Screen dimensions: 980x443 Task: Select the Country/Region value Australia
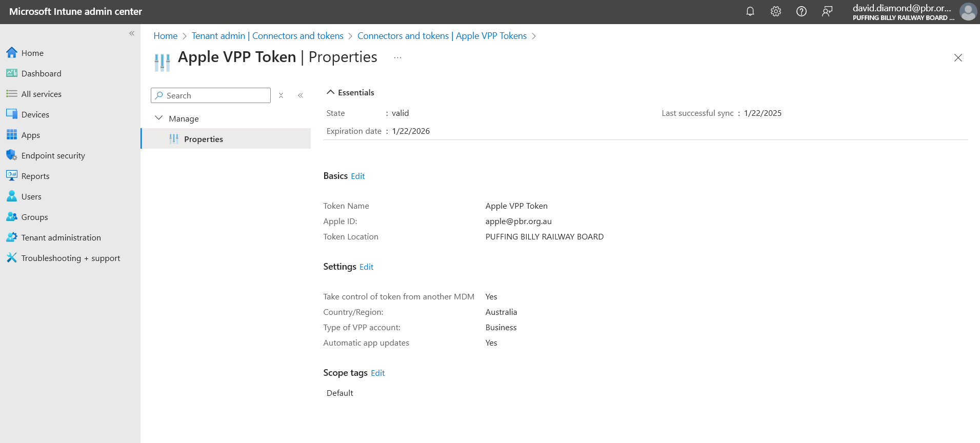tap(501, 312)
